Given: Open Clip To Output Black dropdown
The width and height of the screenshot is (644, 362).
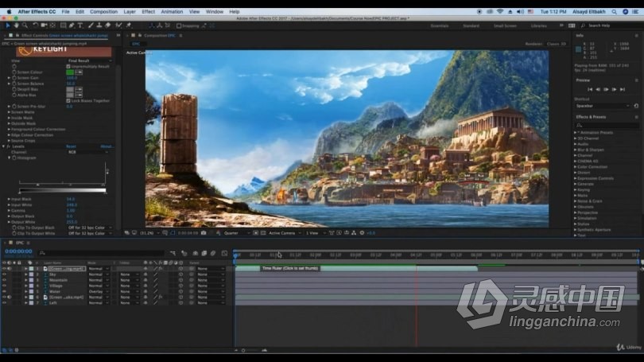Looking at the screenshot, I should click(90, 228).
